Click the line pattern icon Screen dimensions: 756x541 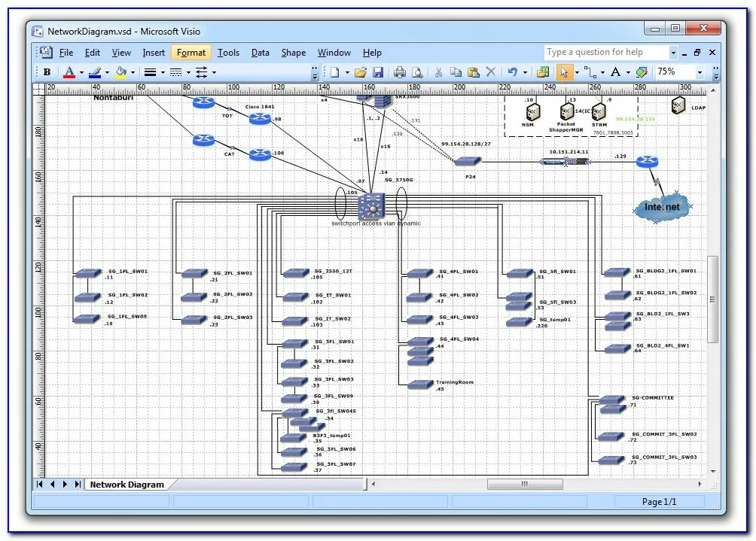click(x=176, y=72)
